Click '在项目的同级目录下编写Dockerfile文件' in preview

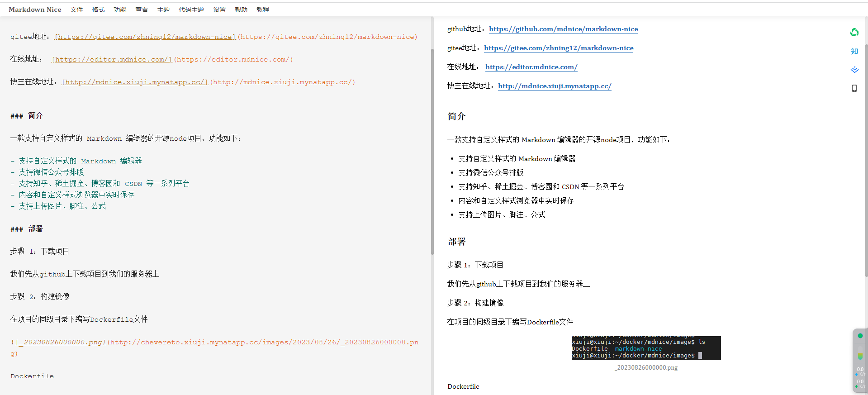[x=510, y=322]
